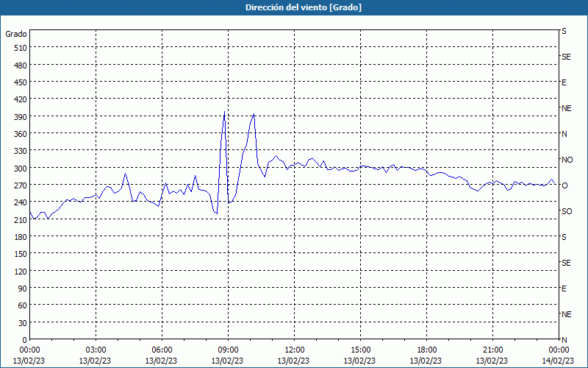Click the S compass label level with 180
The height and width of the screenshot is (368, 588).
(x=564, y=237)
